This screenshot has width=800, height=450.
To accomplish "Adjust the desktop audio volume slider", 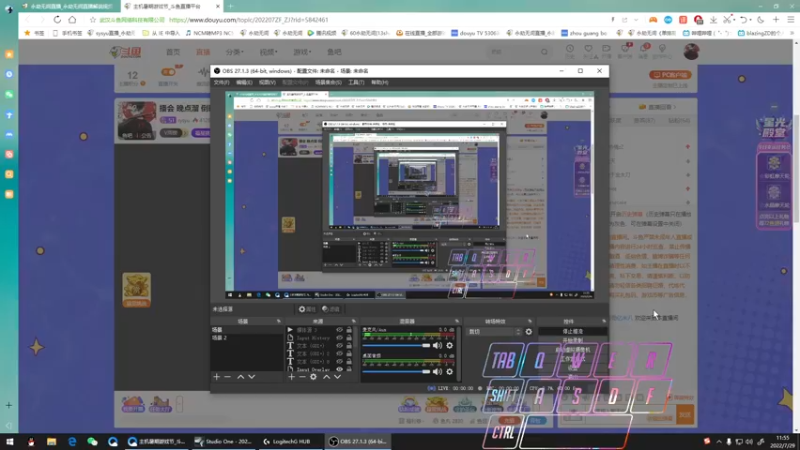I will [x=396, y=371].
